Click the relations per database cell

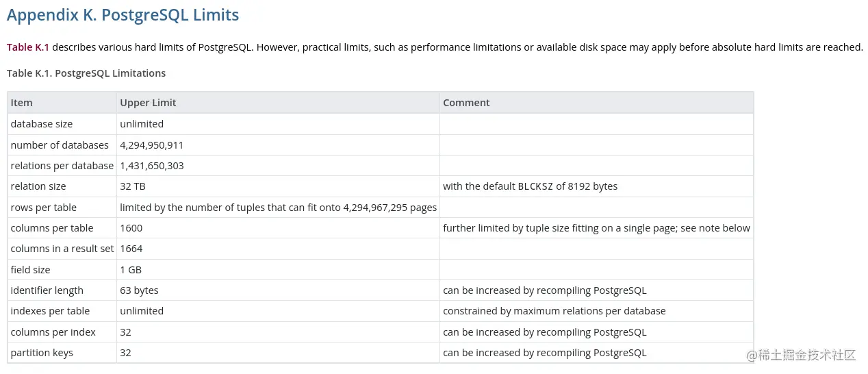[x=62, y=166]
